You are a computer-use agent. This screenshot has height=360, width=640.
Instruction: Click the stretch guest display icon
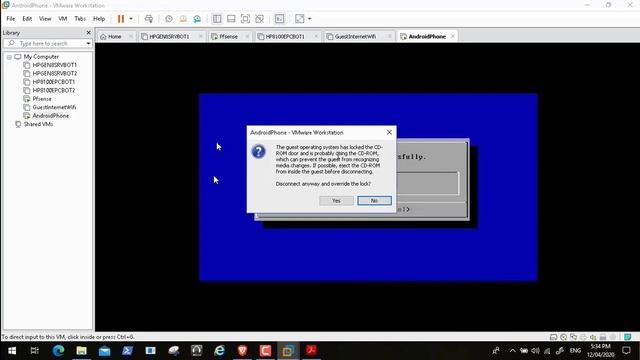click(x=300, y=19)
